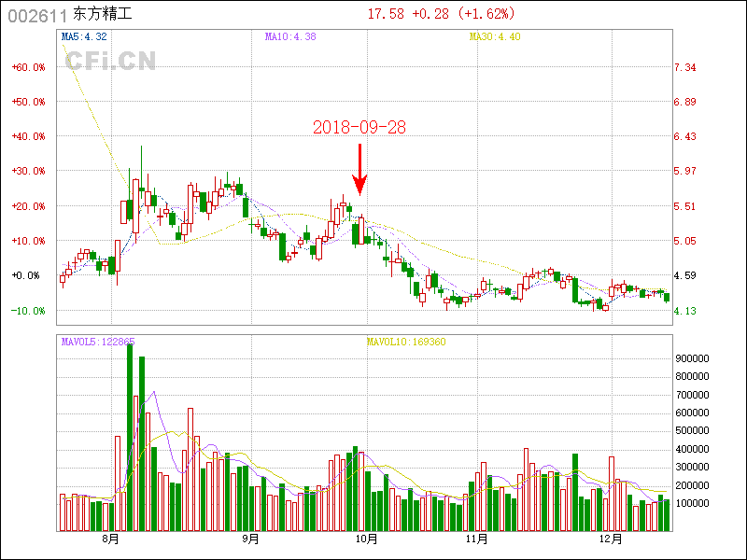
Task: Click the +30.0% axis label
Action: pos(29,171)
